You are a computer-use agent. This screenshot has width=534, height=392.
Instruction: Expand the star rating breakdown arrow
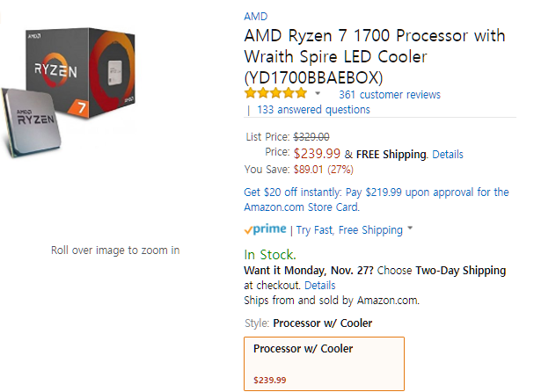[318, 94]
